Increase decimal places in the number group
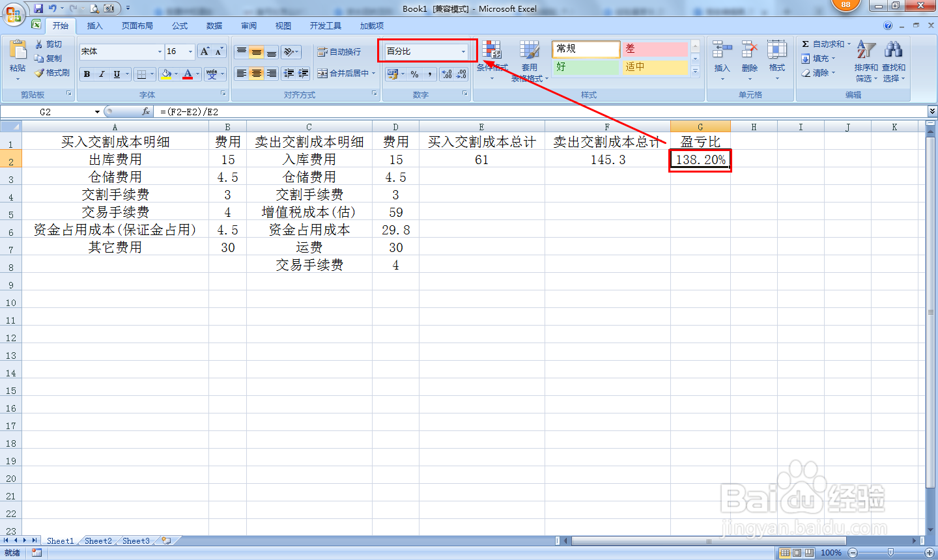The width and height of the screenshot is (938, 560). point(447,74)
